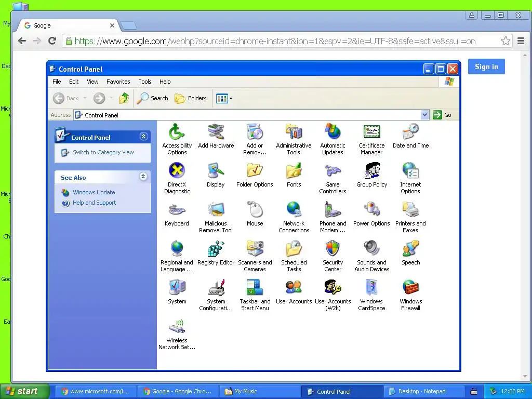Click the Go button beside Address
This screenshot has width=532, height=399.
pyautogui.click(x=443, y=115)
